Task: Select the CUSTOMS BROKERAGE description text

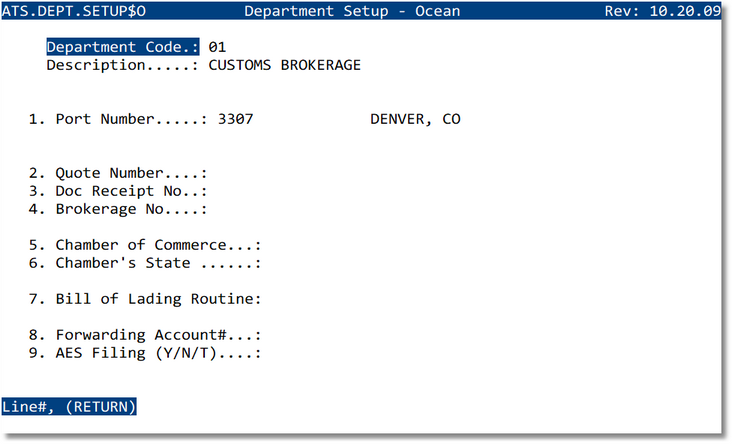Action: click(284, 65)
